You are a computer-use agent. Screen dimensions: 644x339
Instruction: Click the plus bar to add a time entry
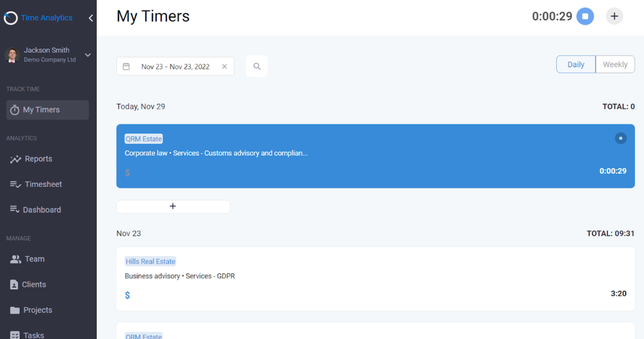tap(173, 206)
